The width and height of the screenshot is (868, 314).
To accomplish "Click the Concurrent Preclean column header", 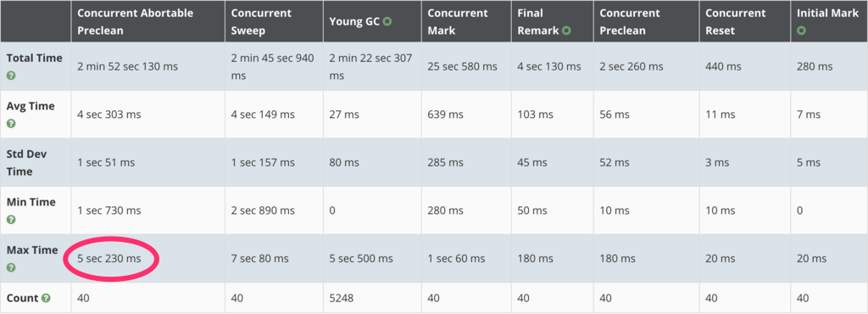I will [x=646, y=21].
